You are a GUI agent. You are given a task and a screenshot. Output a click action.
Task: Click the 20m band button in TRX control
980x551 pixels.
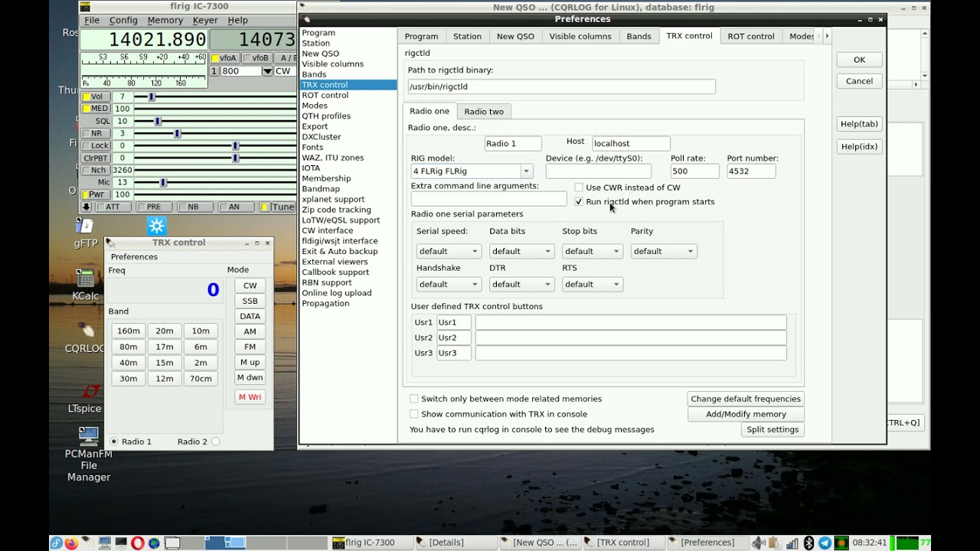(x=165, y=331)
